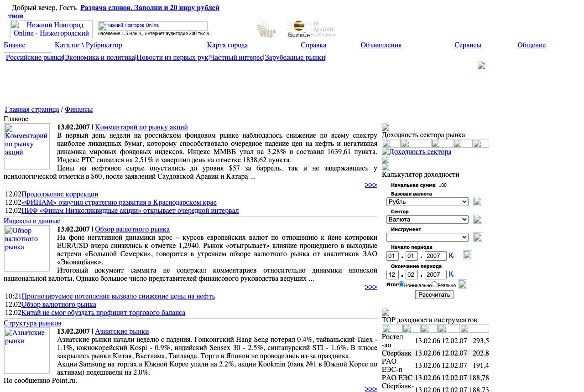This screenshot has height=392, width=584.
Task: Click Ростел-ао row in TOP table
Action: 435,341
